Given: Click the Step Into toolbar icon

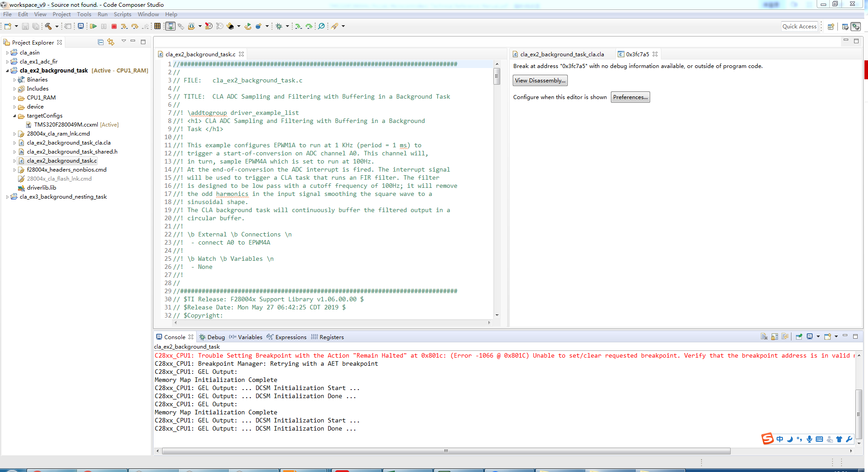Looking at the screenshot, I should [124, 27].
